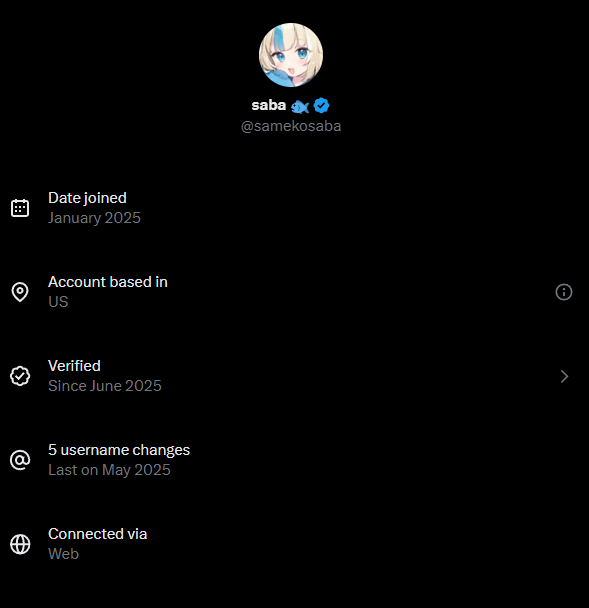This screenshot has width=589, height=608.
Task: Click the saba display name
Action: 269,105
